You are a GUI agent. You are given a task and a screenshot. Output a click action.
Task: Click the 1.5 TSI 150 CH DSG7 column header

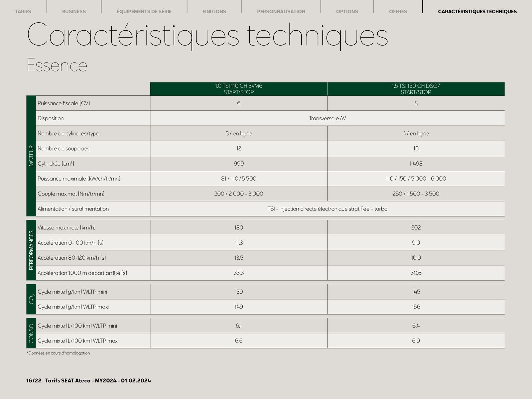pos(416,89)
